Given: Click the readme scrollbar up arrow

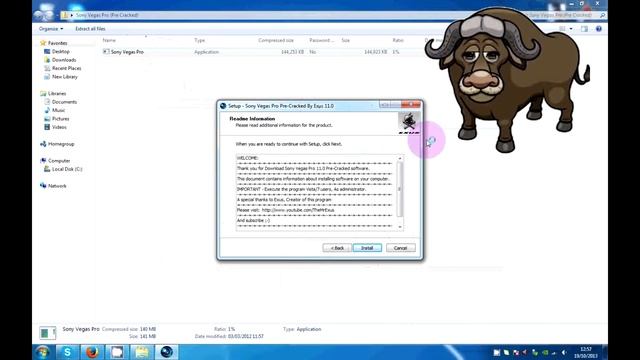Looking at the screenshot, I should pos(400,158).
